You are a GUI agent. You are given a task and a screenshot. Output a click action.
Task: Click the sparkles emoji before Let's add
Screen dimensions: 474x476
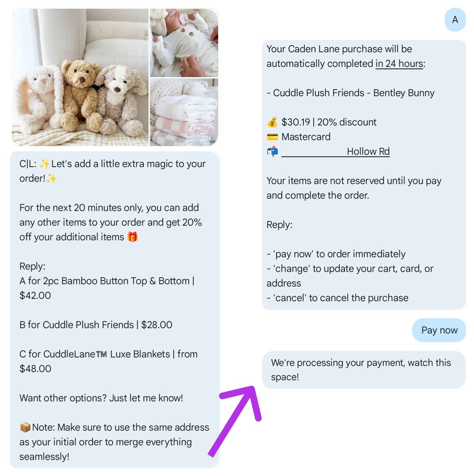point(44,164)
